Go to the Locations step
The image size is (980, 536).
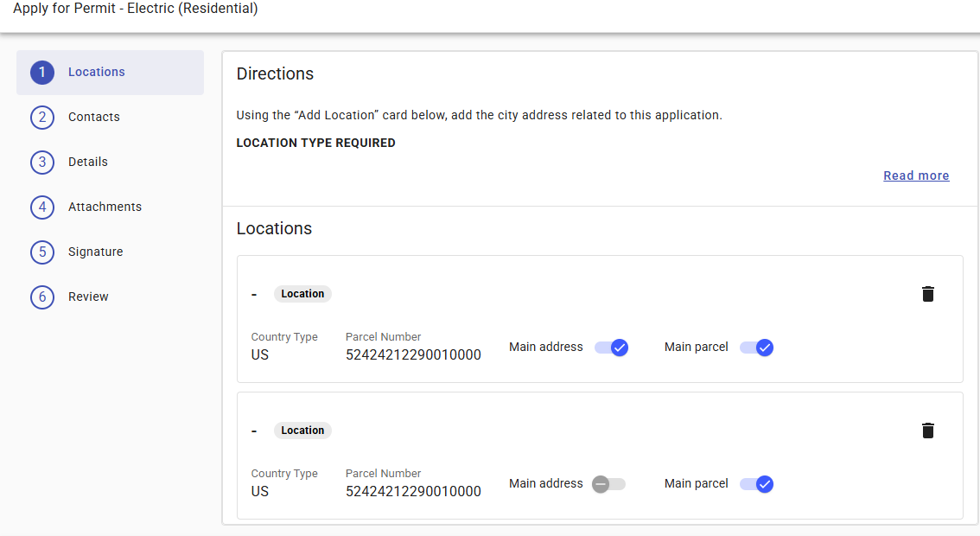[x=96, y=72]
